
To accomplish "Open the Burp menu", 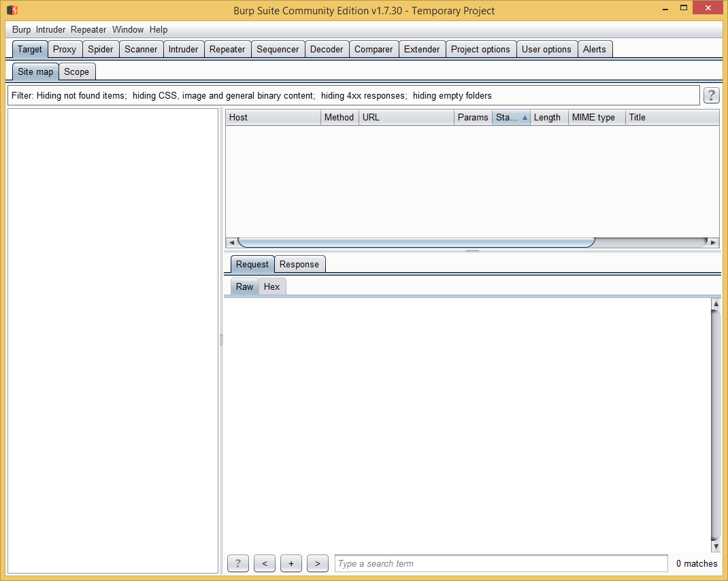I will (21, 29).
